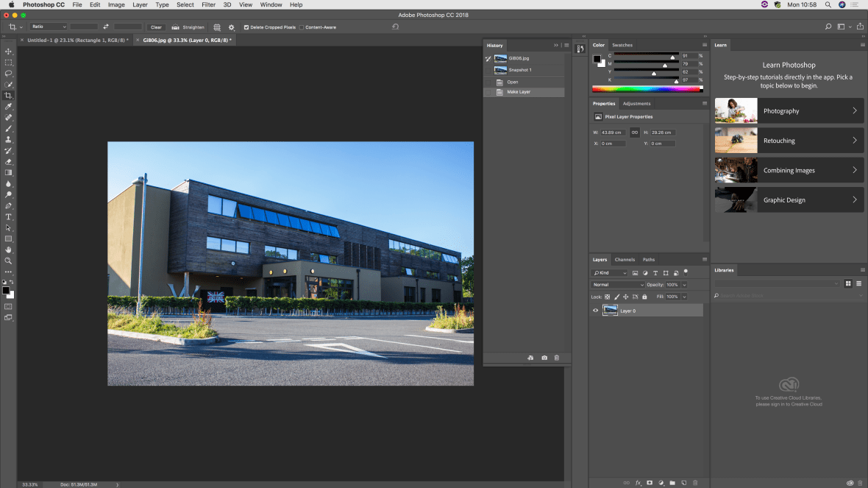This screenshot has width=868, height=488.
Task: Open the Normal blend mode dropdown
Action: [x=618, y=285]
